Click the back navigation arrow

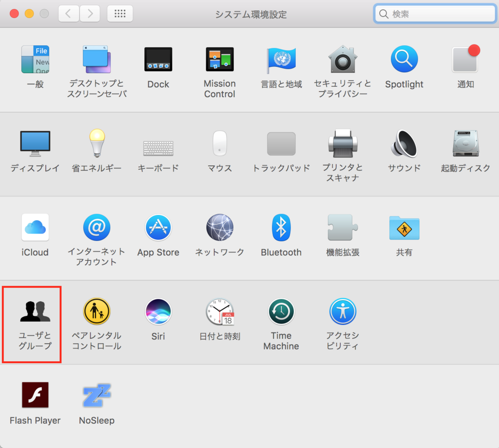[x=68, y=14]
